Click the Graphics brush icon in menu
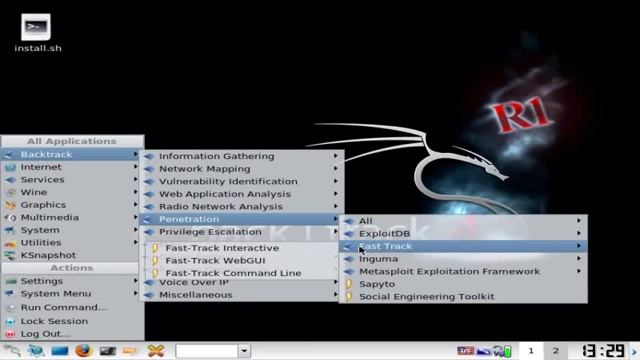The width and height of the screenshot is (640, 360). click(x=11, y=205)
